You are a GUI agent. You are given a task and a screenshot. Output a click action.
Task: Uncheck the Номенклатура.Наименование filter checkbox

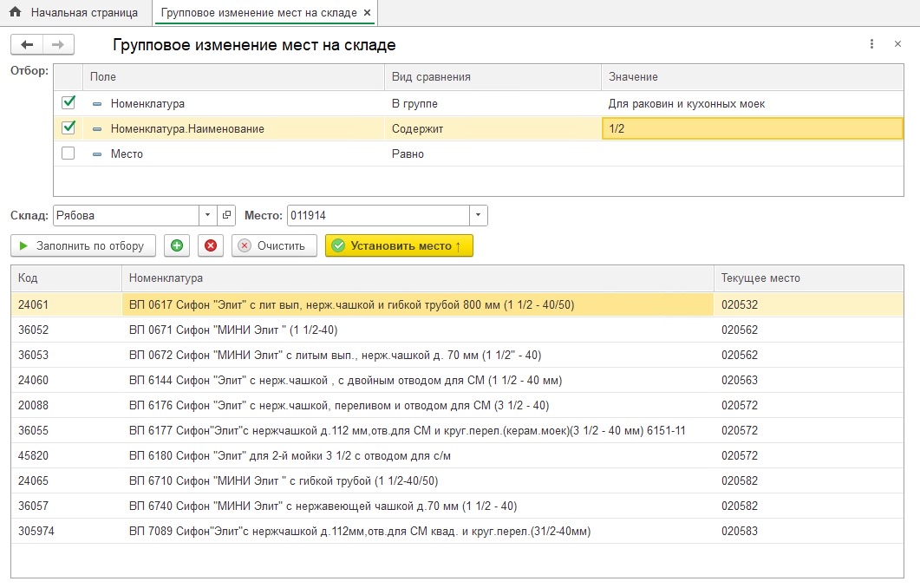click(69, 127)
